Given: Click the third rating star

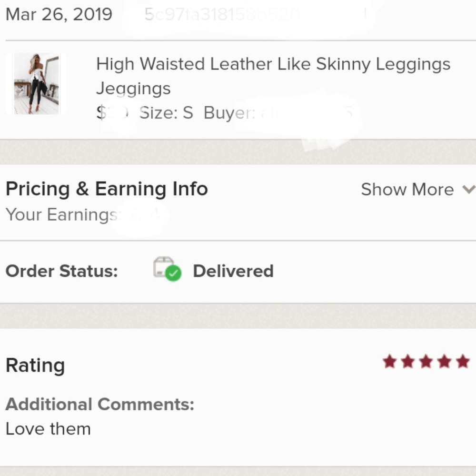Looking at the screenshot, I should [x=426, y=362].
